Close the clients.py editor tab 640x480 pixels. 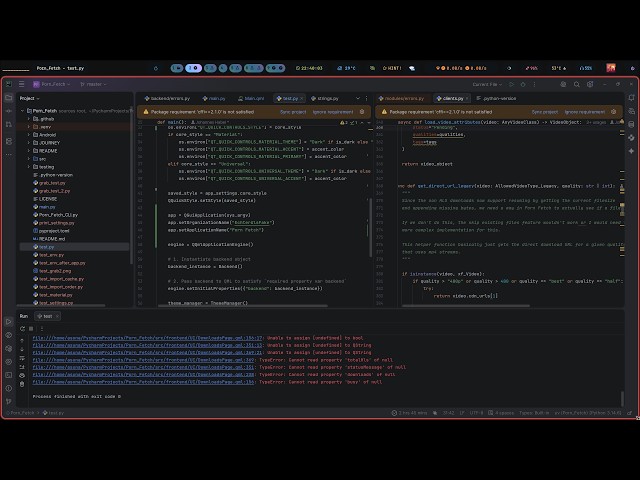click(467, 98)
